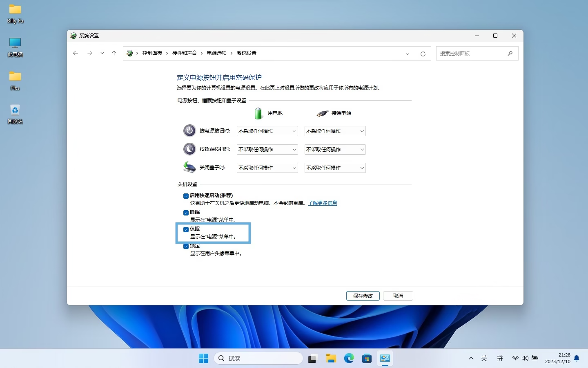
Task: Toggle the 睡眠 checkbox
Action: (186, 213)
